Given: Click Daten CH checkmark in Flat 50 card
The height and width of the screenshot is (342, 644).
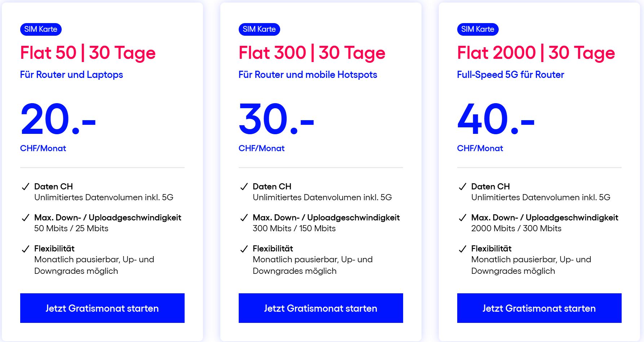Looking at the screenshot, I should 26,187.
